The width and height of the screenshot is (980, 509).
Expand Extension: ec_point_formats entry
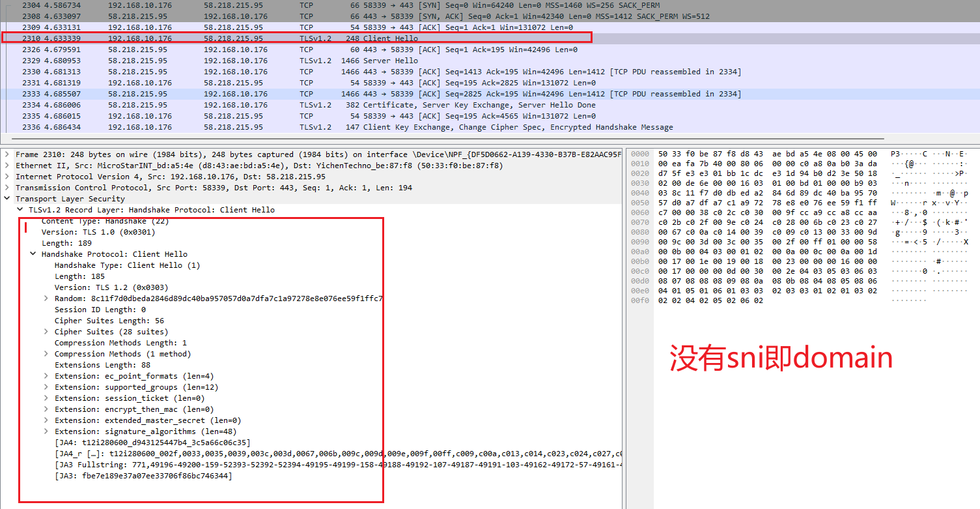click(46, 376)
